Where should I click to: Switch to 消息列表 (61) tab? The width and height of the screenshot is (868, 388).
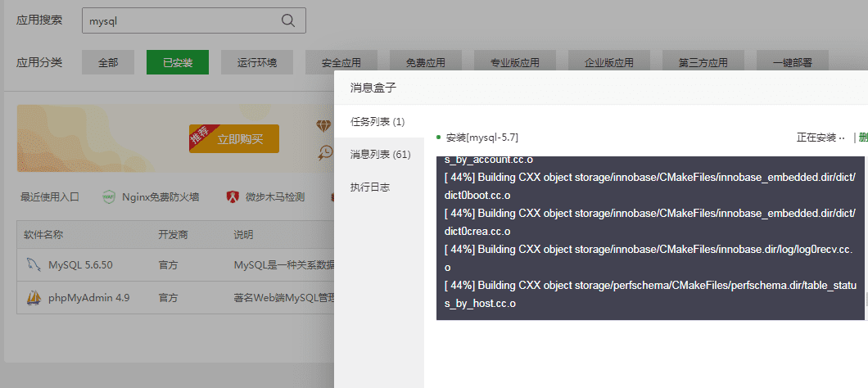coord(380,154)
